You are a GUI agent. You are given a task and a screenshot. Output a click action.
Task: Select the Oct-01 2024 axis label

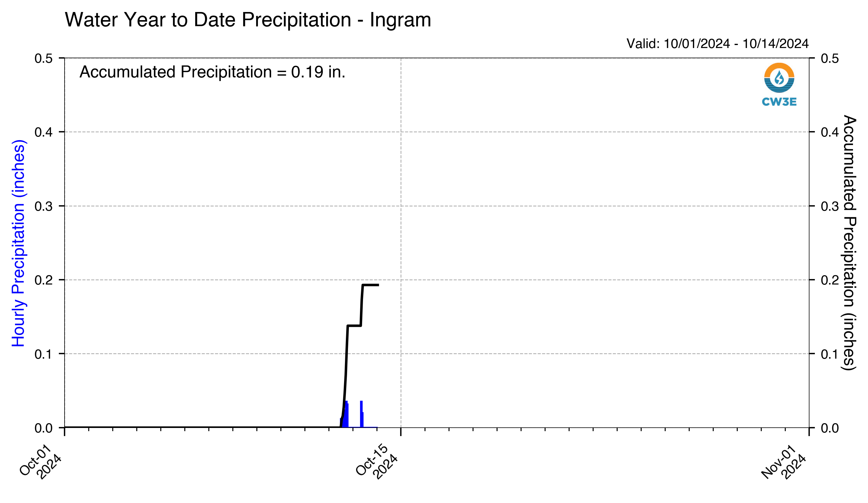pos(41,461)
